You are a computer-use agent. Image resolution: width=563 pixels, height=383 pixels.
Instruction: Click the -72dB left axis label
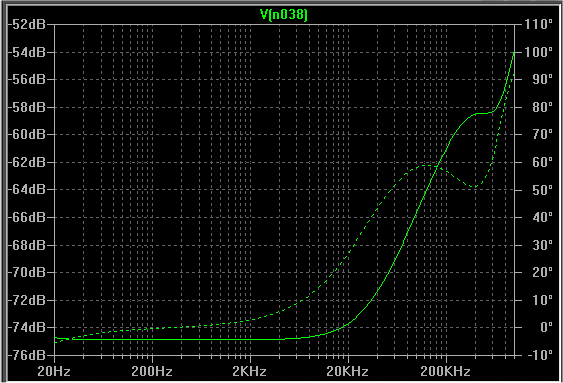pyautogui.click(x=27, y=300)
